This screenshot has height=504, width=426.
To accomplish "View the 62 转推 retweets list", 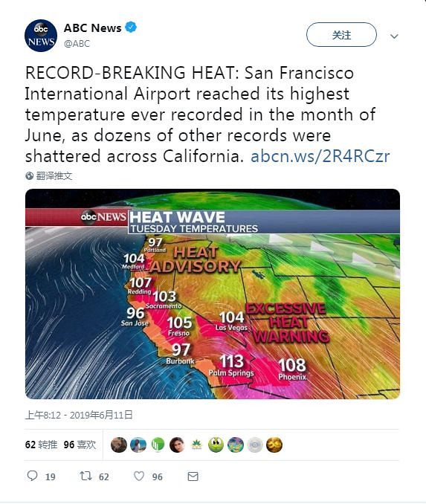I will (41, 445).
